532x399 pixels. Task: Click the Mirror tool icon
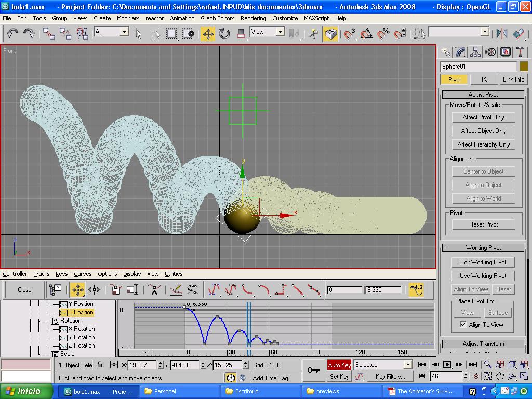tap(501, 34)
